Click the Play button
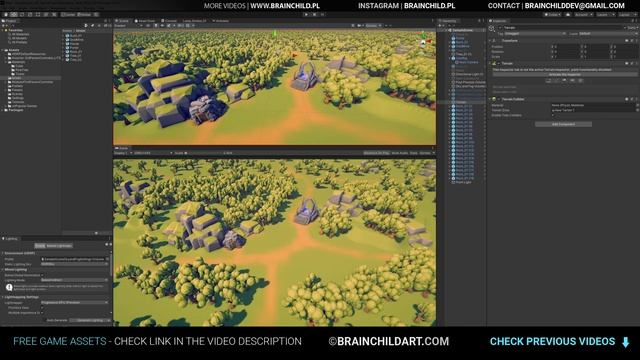 click(307, 15)
